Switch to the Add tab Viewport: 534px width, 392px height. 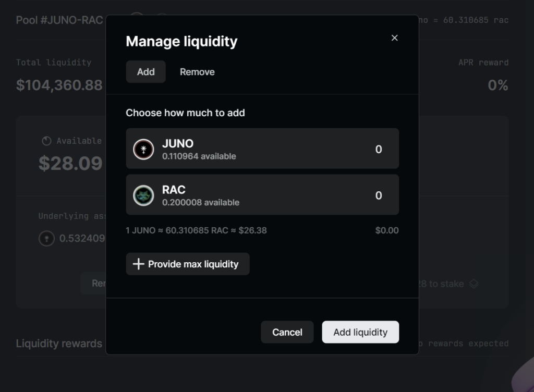pos(145,72)
